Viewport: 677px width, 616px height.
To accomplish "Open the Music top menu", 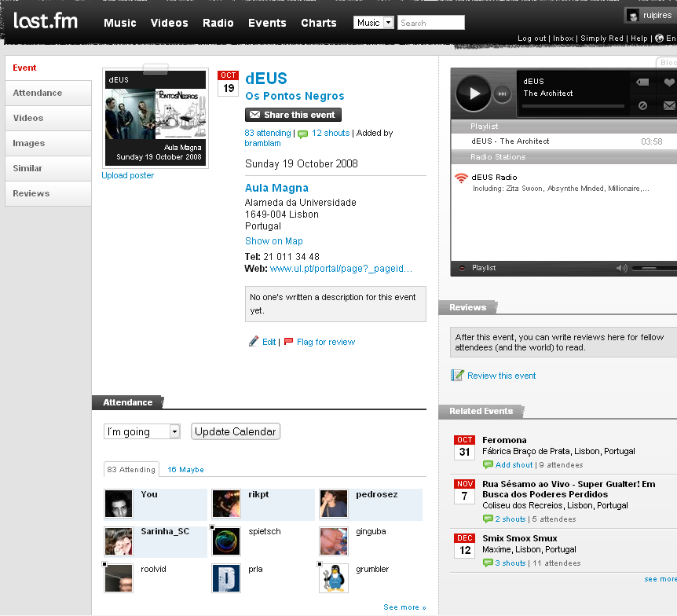I will click(x=120, y=23).
